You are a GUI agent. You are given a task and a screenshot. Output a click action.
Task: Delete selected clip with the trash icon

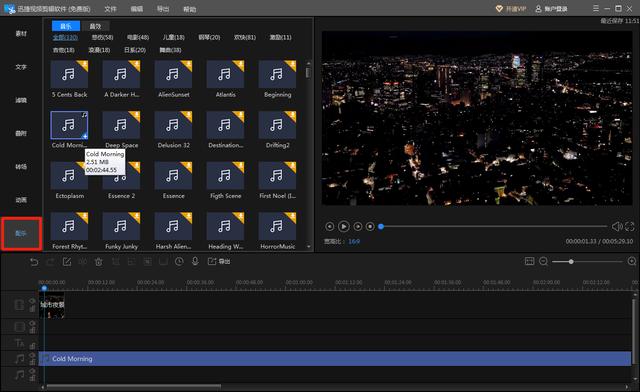99,262
